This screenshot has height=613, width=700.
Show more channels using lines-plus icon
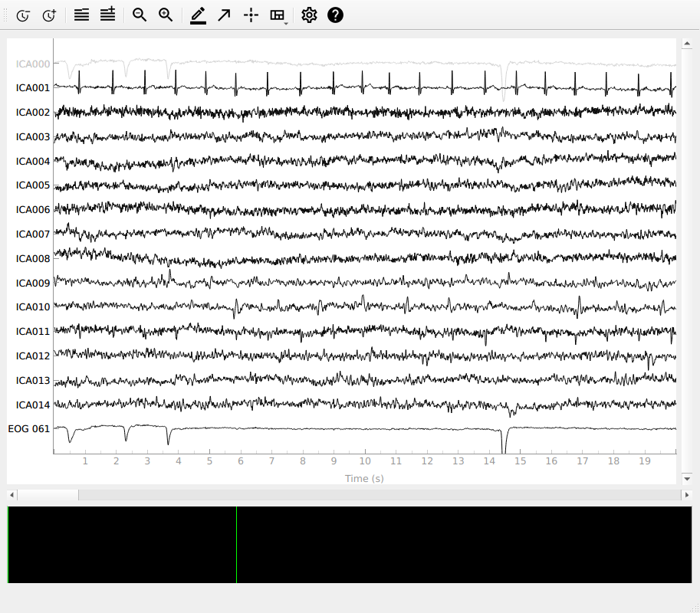[x=108, y=15]
